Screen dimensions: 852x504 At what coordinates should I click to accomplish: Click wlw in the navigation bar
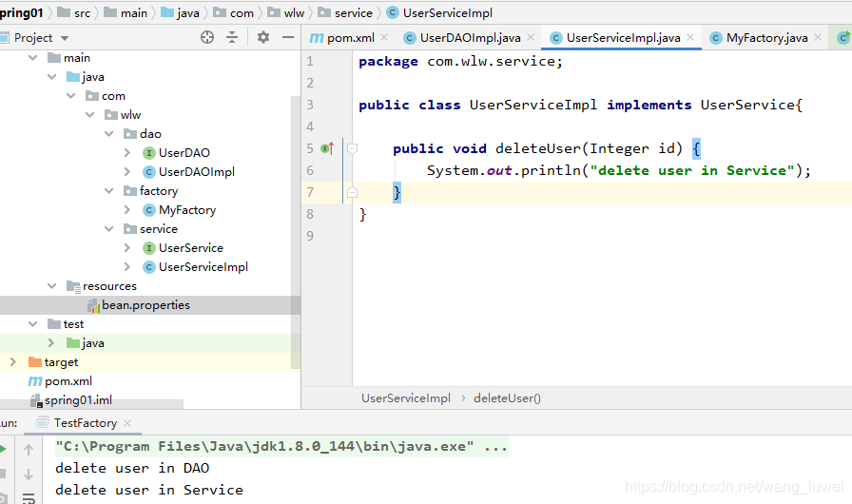point(286,12)
